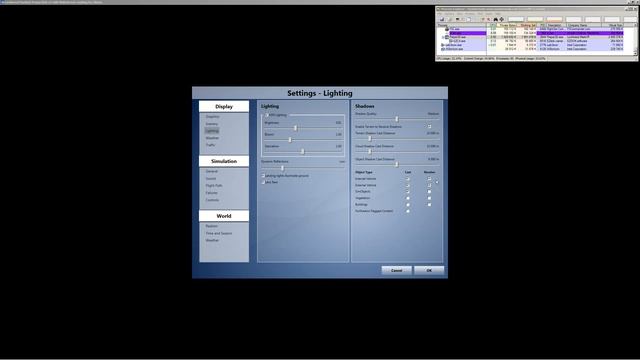Toggle SimObjects Receive shadow checkbox

pyautogui.click(x=429, y=191)
